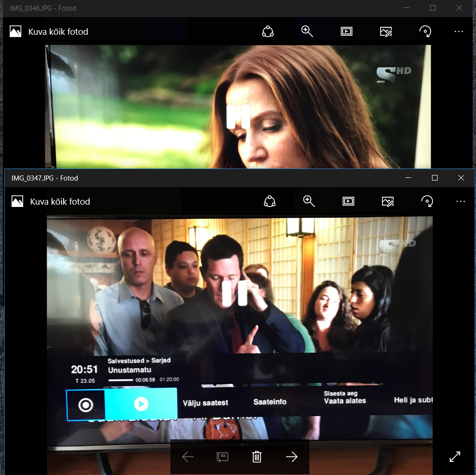476x475 pixels.
Task: Start slideshow in IMG_0347 window
Action: 348,201
